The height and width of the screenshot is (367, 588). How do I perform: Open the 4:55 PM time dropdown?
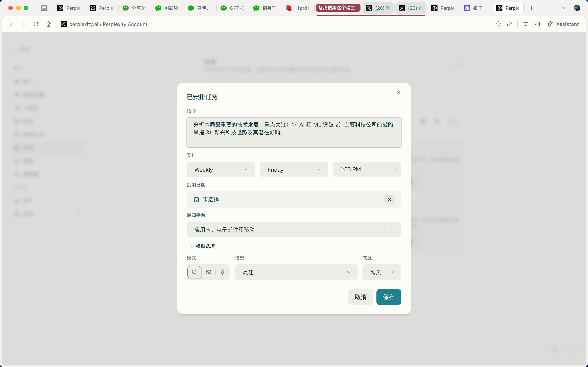(367, 170)
